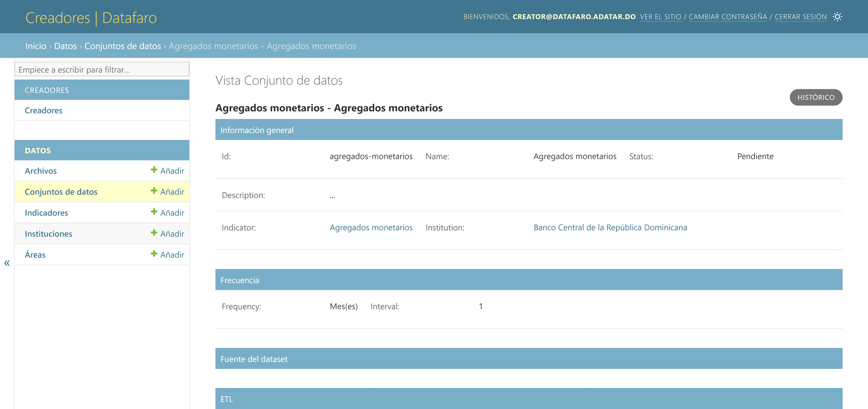
Task: Open Ver el sitio link
Action: tap(660, 17)
